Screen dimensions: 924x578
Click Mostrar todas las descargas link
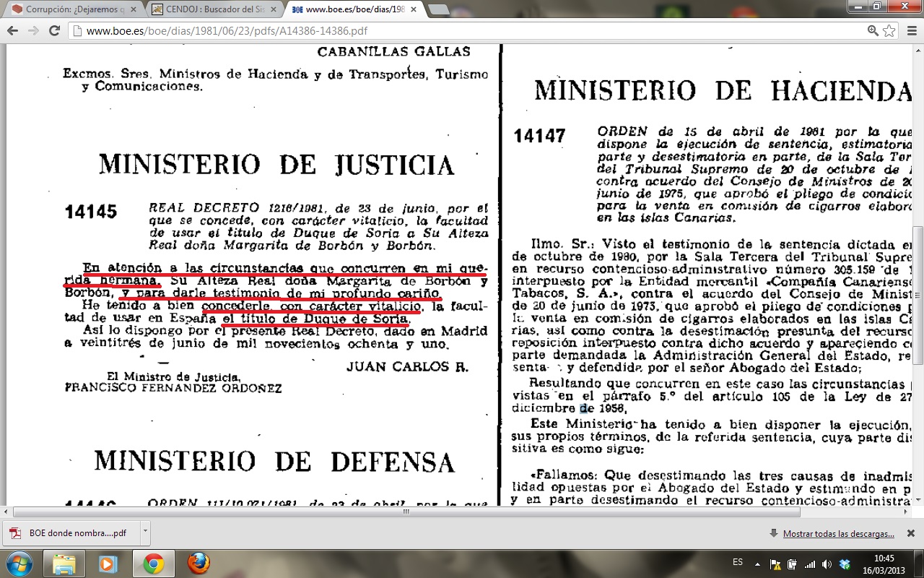click(838, 534)
